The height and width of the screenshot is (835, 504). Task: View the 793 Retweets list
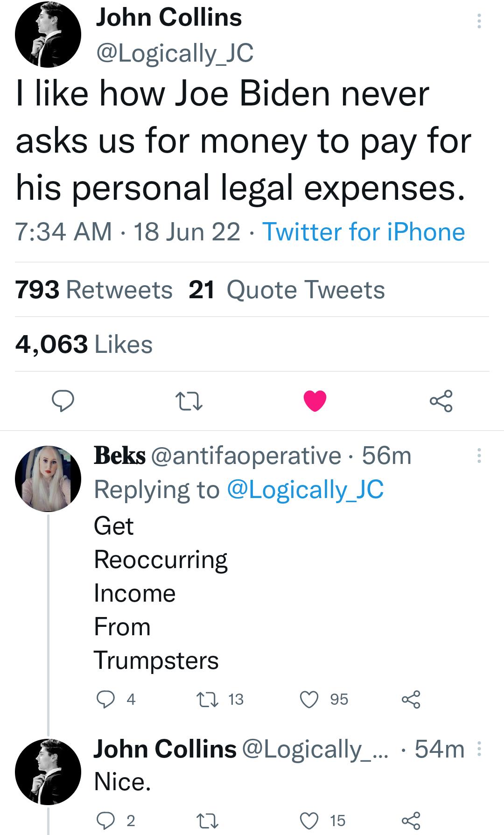pyautogui.click(x=93, y=289)
